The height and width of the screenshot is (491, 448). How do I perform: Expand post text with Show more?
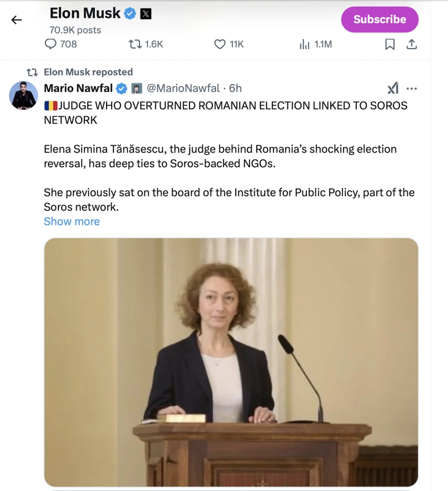pos(72,221)
